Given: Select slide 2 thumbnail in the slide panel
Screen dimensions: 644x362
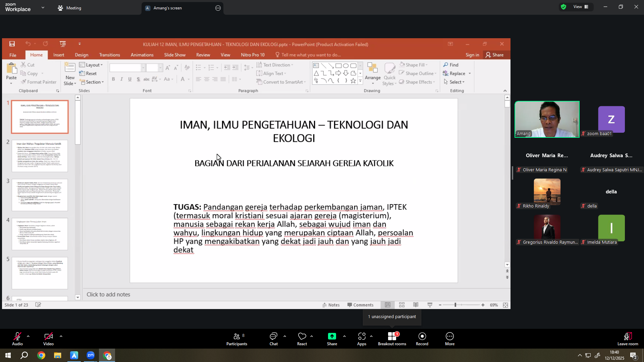Looking at the screenshot, I should click(40, 156).
